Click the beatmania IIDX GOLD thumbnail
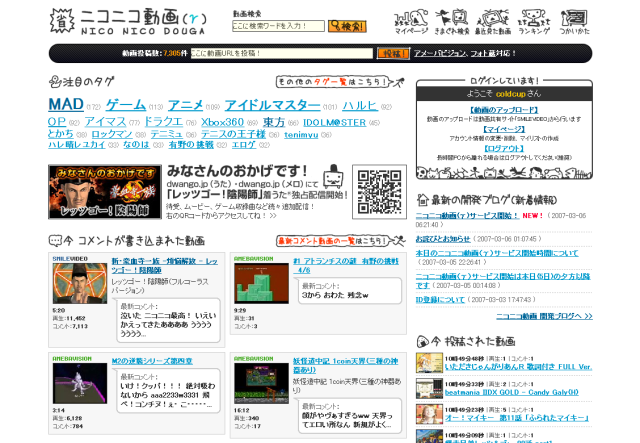 [x=429, y=388]
